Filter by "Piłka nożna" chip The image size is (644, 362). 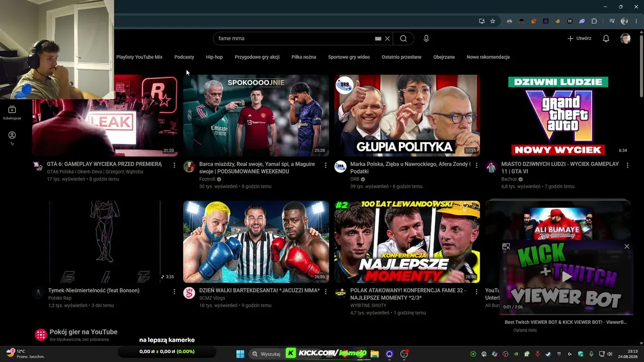click(304, 57)
